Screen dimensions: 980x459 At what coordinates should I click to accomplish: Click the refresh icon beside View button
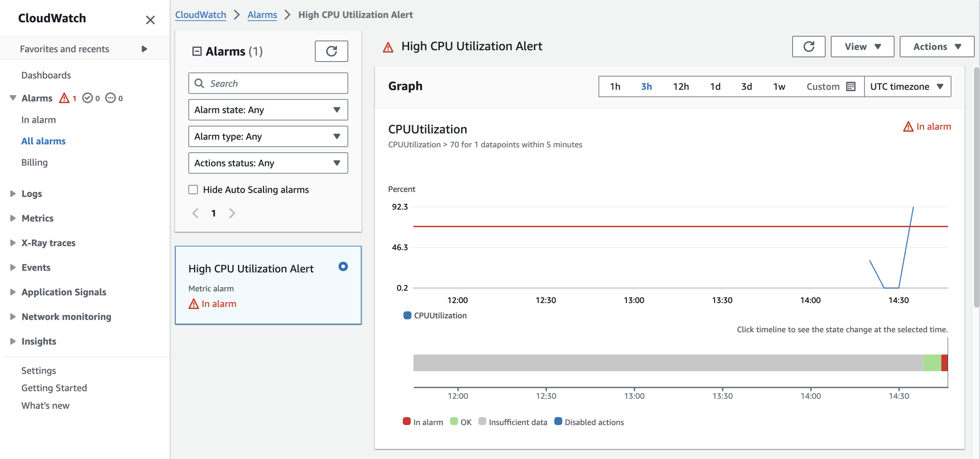[808, 47]
